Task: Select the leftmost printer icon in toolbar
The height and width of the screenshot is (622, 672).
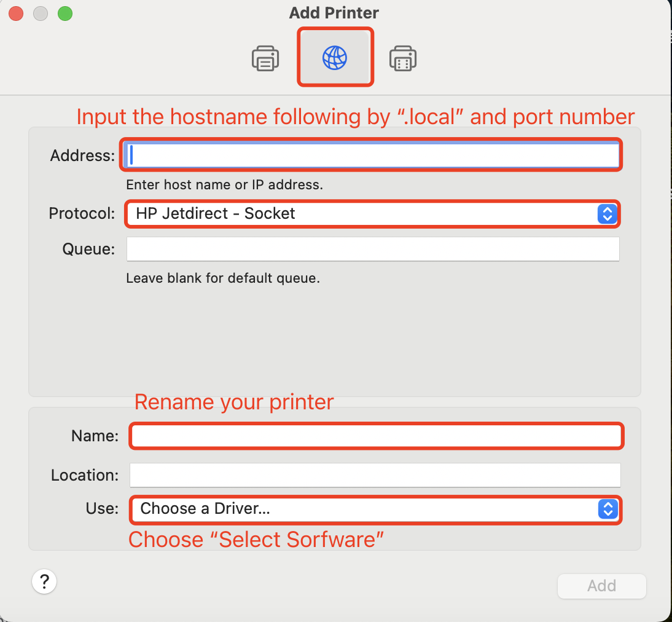Action: pyautogui.click(x=265, y=57)
